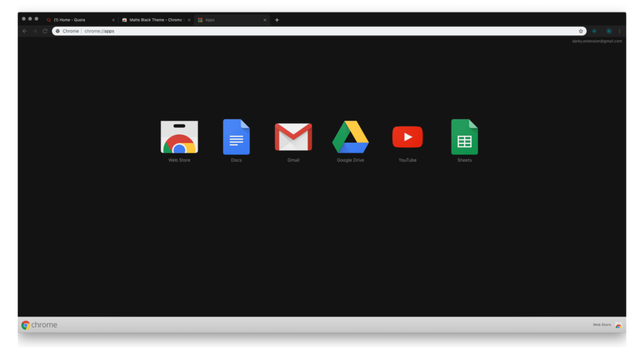The height and width of the screenshot is (356, 644).
Task: Select the Apps tab
Action: point(232,19)
